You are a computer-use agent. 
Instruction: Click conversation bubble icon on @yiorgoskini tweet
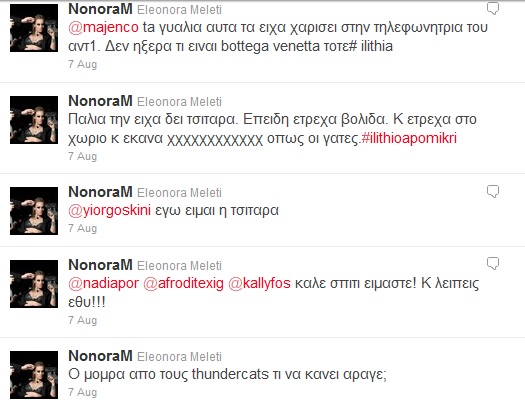point(493,191)
